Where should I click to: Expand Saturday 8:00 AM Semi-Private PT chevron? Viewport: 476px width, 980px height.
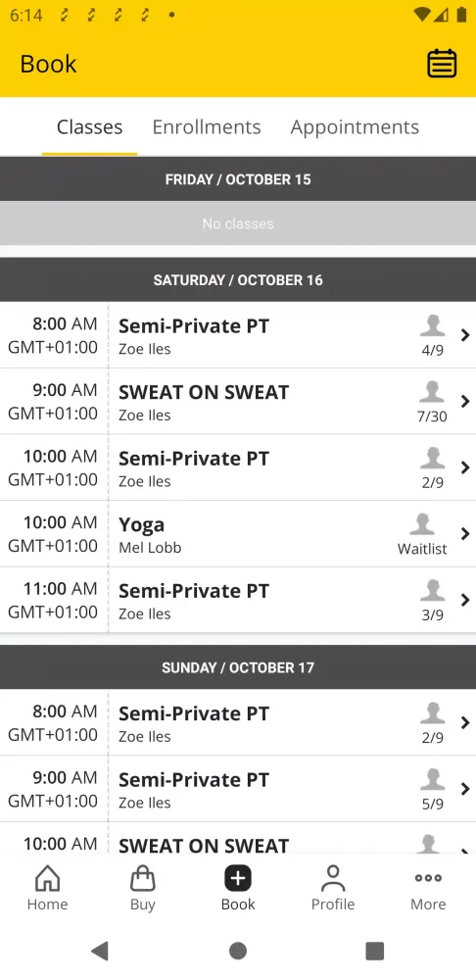465,335
